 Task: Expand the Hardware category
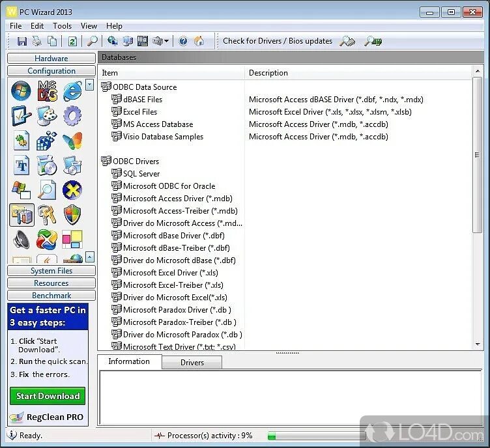pyautogui.click(x=51, y=59)
